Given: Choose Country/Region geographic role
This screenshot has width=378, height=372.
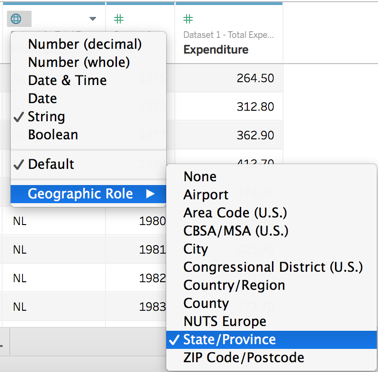Looking at the screenshot, I should click(x=272, y=285).
